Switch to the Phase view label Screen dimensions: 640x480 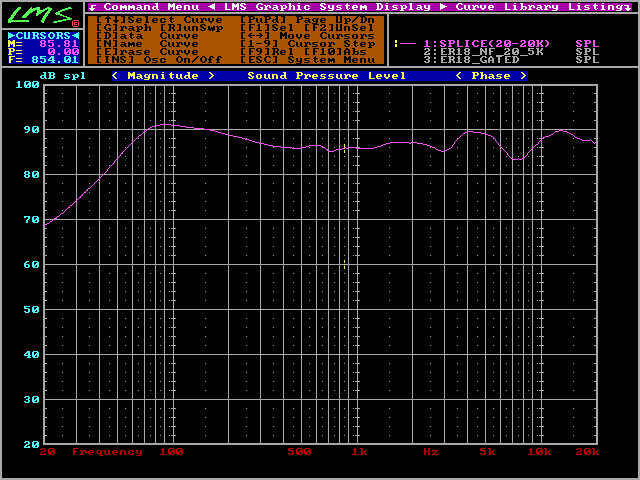coord(491,76)
